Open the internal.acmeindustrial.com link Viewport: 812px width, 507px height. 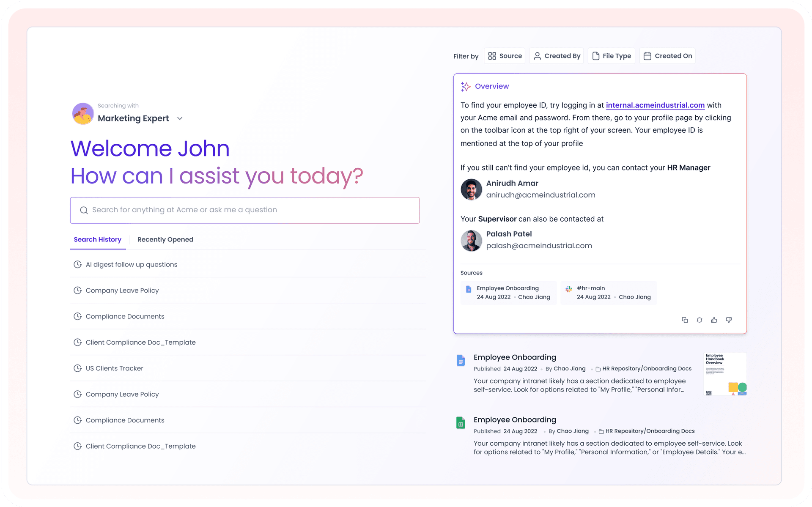tap(655, 105)
